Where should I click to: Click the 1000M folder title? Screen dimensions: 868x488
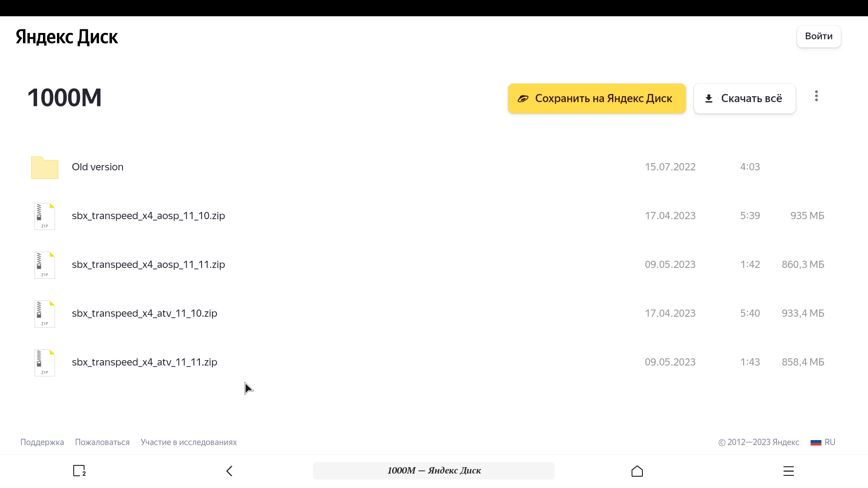pos(65,98)
